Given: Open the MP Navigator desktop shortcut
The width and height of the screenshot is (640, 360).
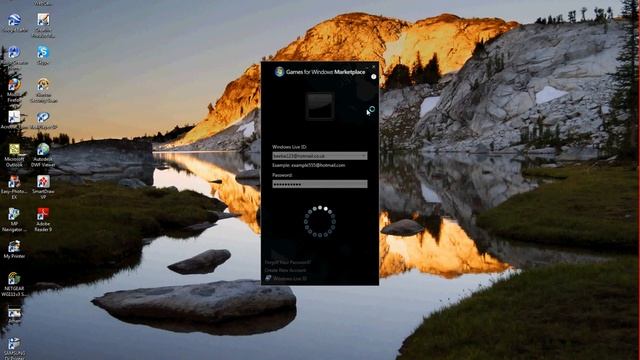Looking at the screenshot, I should [x=14, y=220].
